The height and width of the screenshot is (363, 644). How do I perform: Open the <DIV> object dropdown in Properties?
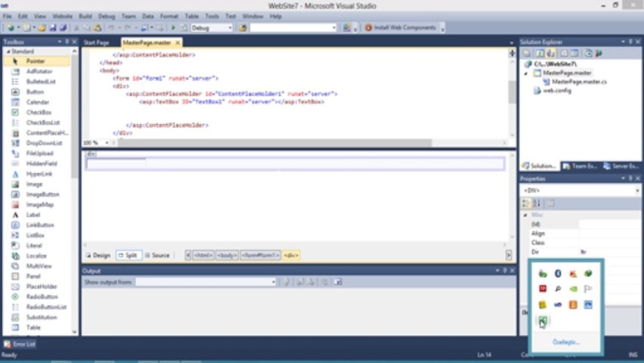(637, 191)
